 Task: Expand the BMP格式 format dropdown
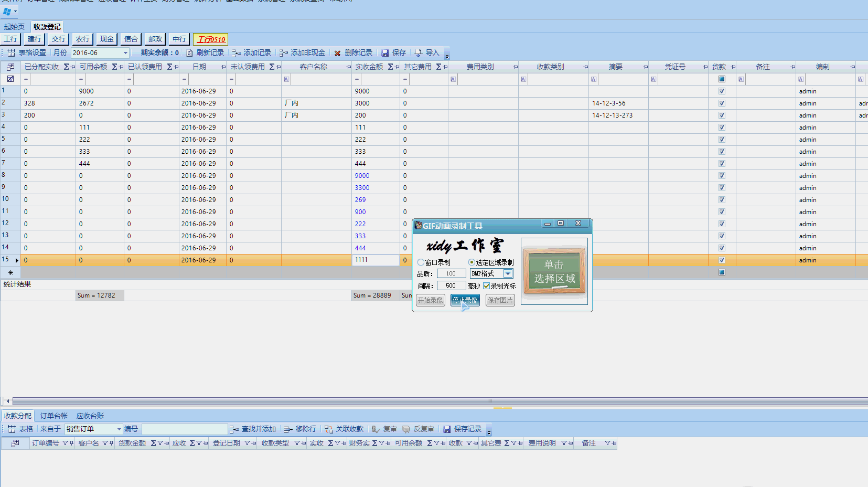click(x=508, y=273)
